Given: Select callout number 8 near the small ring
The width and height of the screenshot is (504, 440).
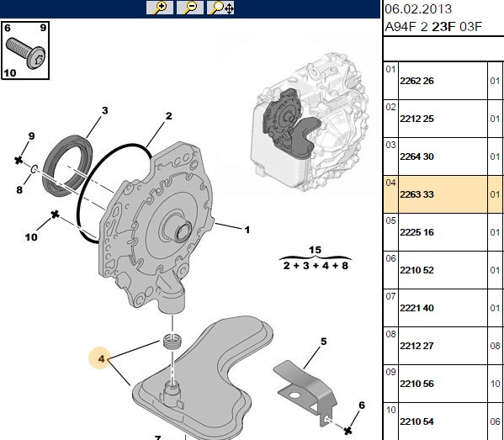Looking at the screenshot, I should (19, 189).
